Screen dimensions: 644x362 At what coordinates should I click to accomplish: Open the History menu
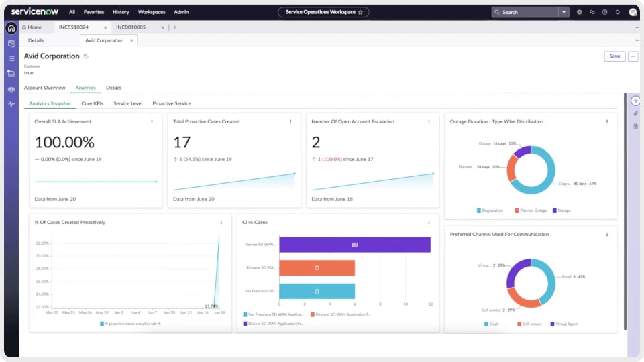(121, 12)
